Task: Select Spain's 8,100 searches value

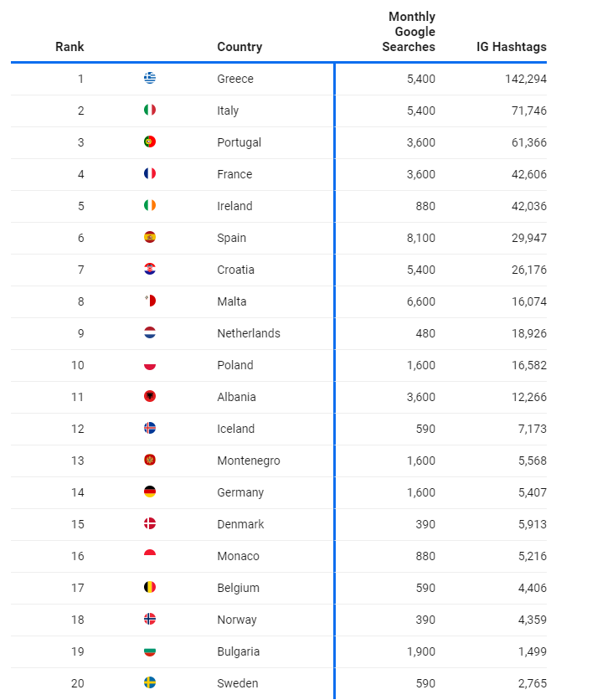Action: point(420,238)
